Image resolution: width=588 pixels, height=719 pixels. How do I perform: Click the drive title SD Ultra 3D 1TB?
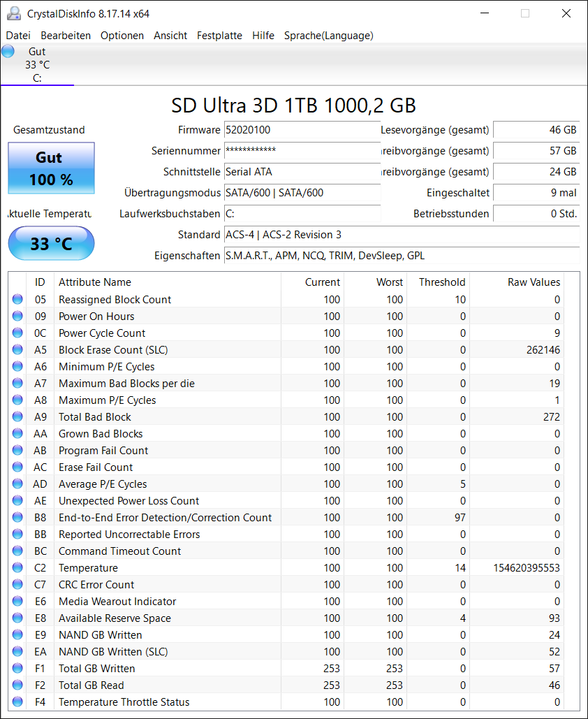294,106
